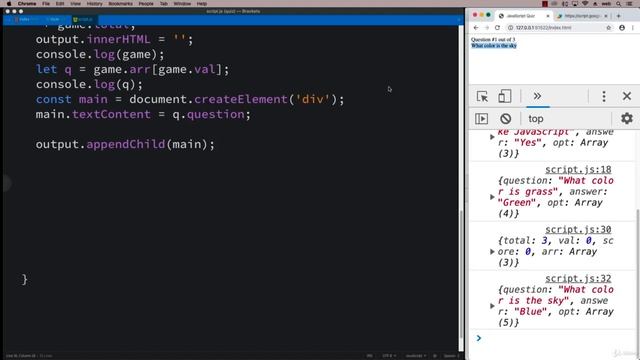Open the Chrome application menu
Image resolution: width=640 pixels, height=360 pixels.
27,4
